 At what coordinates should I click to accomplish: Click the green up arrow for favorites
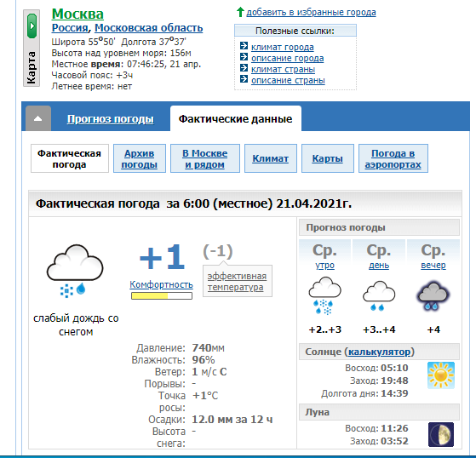click(240, 12)
